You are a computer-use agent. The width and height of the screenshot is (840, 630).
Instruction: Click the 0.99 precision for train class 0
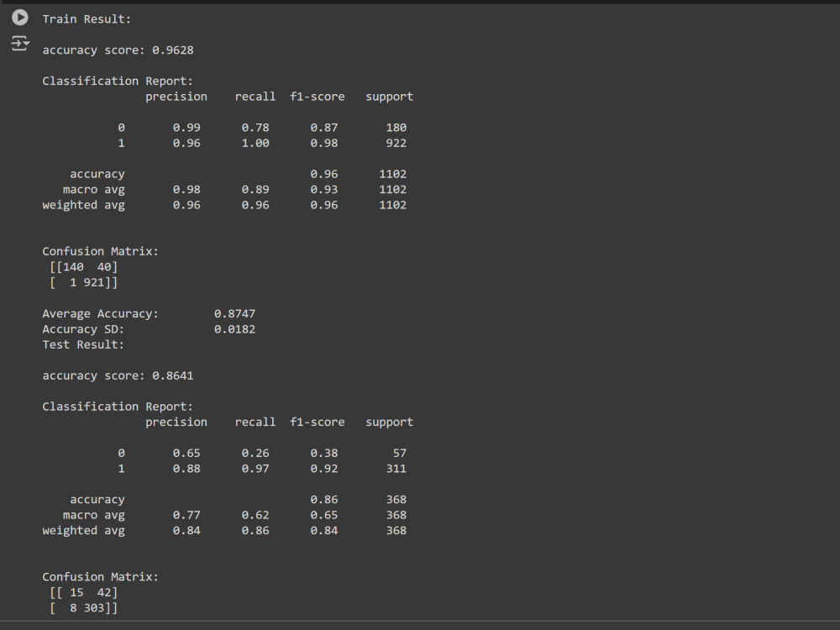coord(186,128)
